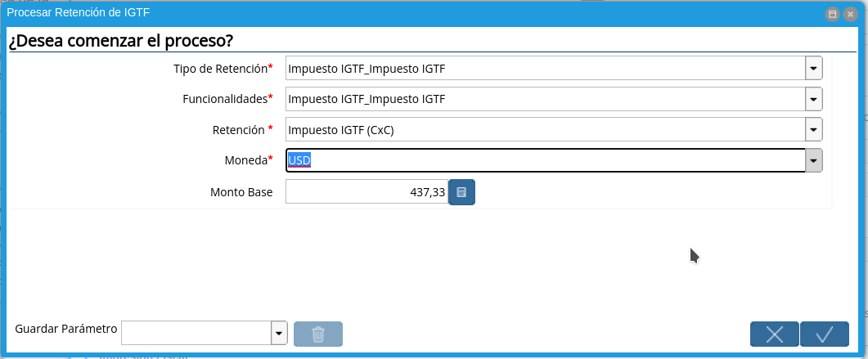Click the Moneda field containing USD

point(544,160)
